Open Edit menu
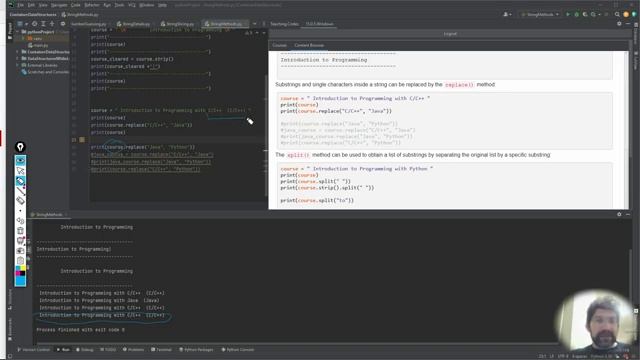This screenshot has width=640, height=360. tap(31, 5)
